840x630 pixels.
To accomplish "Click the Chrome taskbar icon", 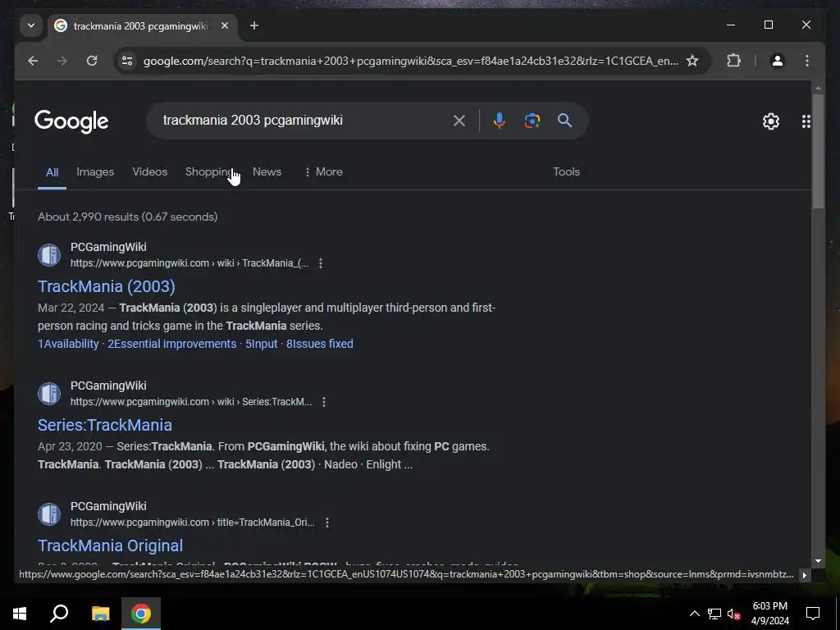I will click(x=141, y=614).
